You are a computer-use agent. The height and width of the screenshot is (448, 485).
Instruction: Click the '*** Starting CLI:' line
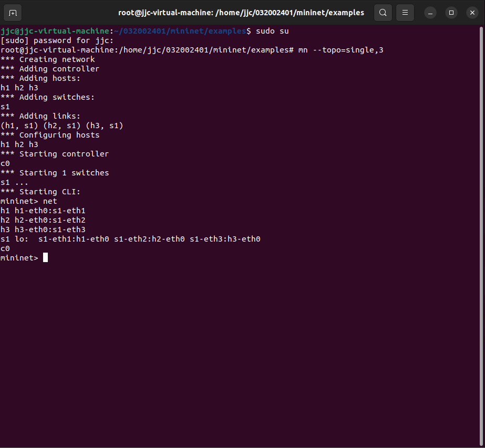[40, 192]
